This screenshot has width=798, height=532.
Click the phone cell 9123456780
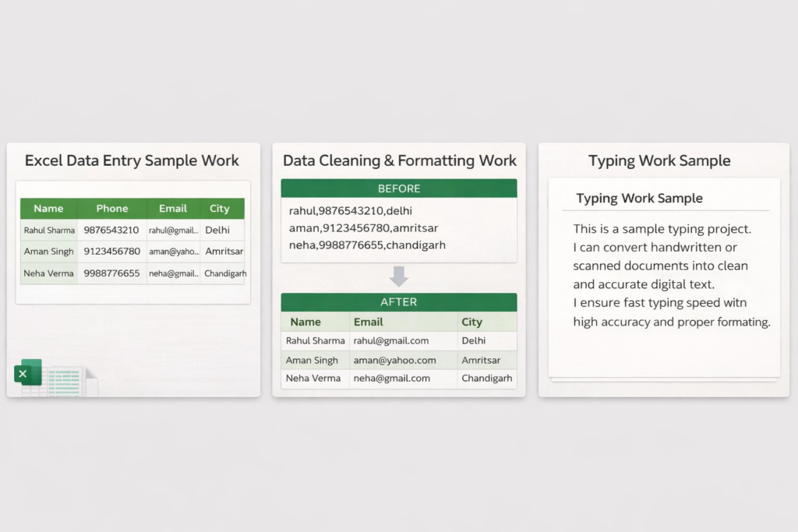coord(112,252)
